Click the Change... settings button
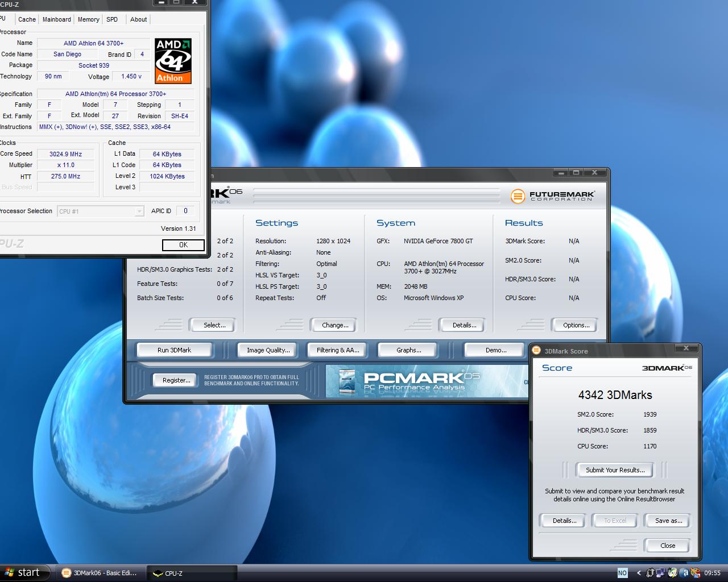728x582 pixels. click(335, 325)
